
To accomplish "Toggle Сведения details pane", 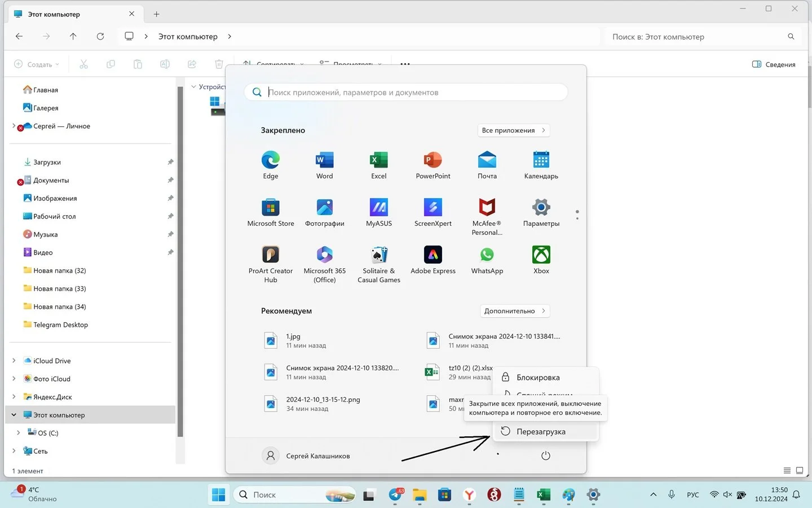I will pyautogui.click(x=774, y=64).
